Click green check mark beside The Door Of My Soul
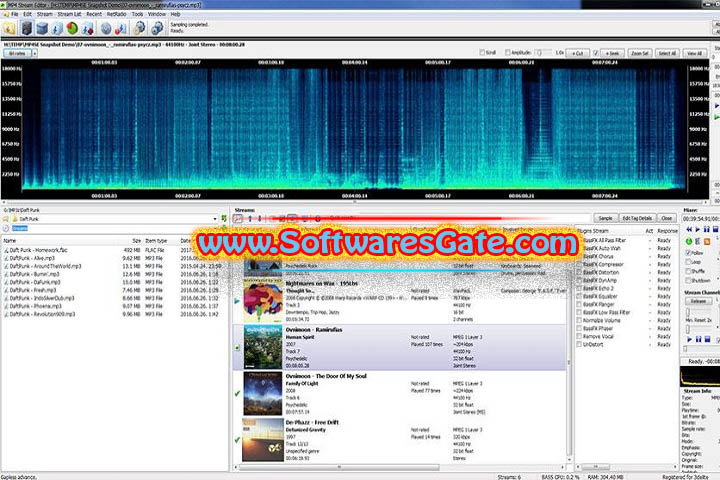This screenshot has height=480, width=720. pos(237,393)
